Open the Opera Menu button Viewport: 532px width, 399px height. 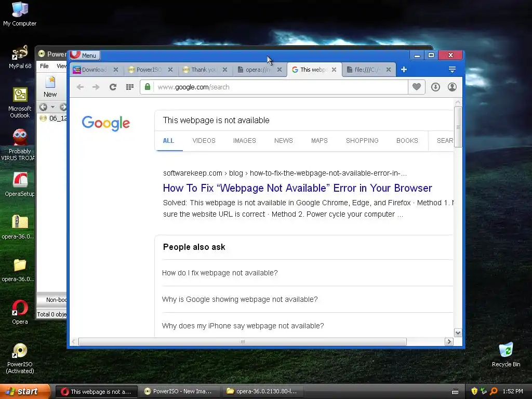click(85, 55)
